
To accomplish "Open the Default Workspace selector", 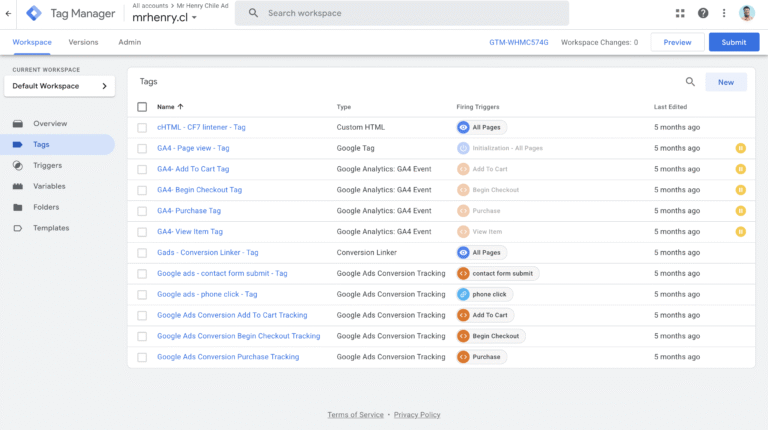I will pyautogui.click(x=59, y=86).
